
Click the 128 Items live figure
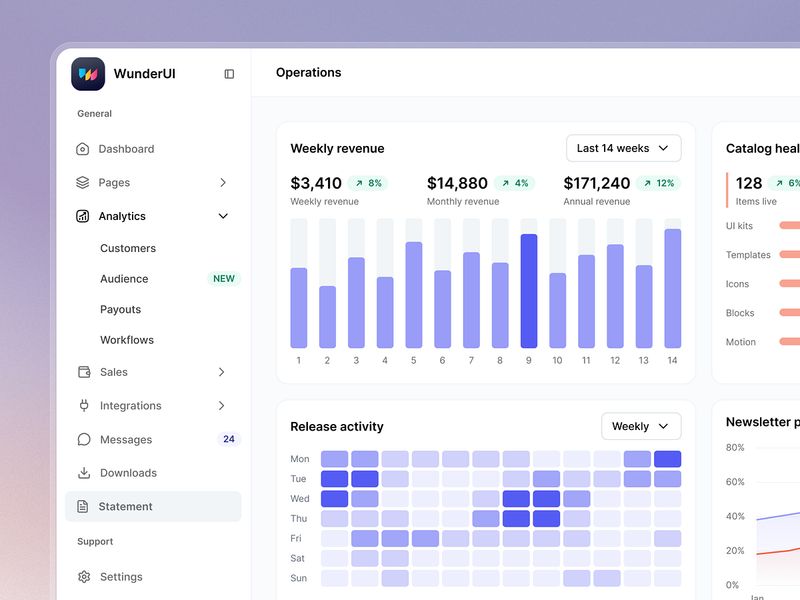coord(748,183)
